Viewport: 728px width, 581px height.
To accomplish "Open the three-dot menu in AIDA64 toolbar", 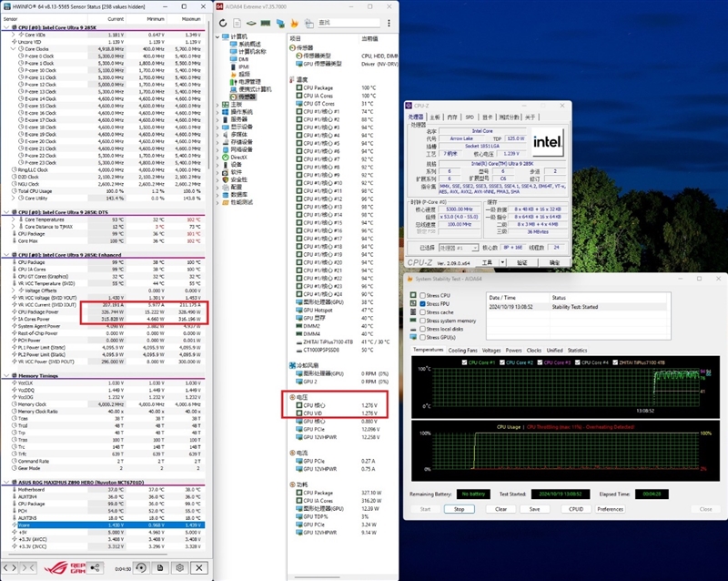I will pos(389,23).
